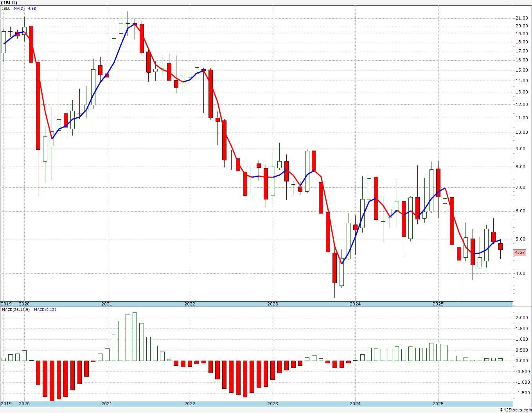
Task: Click 2023 on the price chart time axis
Action: 273,304
